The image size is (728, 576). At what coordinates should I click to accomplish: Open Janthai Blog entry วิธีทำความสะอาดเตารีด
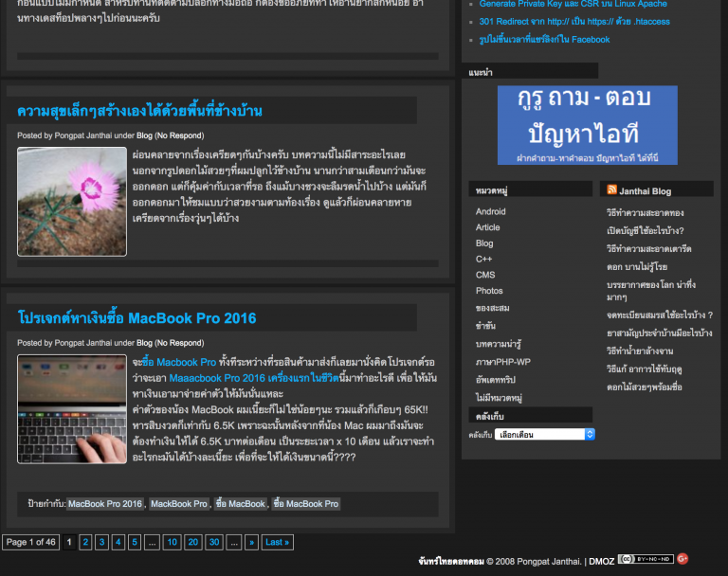(x=648, y=249)
